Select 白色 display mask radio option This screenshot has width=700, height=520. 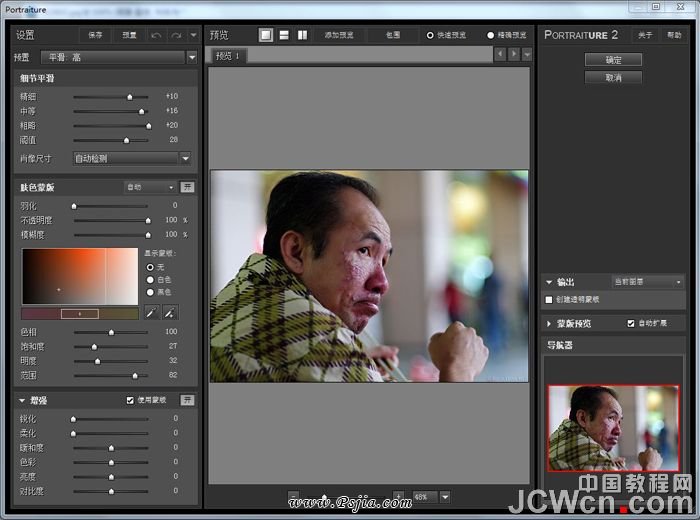[x=150, y=280]
